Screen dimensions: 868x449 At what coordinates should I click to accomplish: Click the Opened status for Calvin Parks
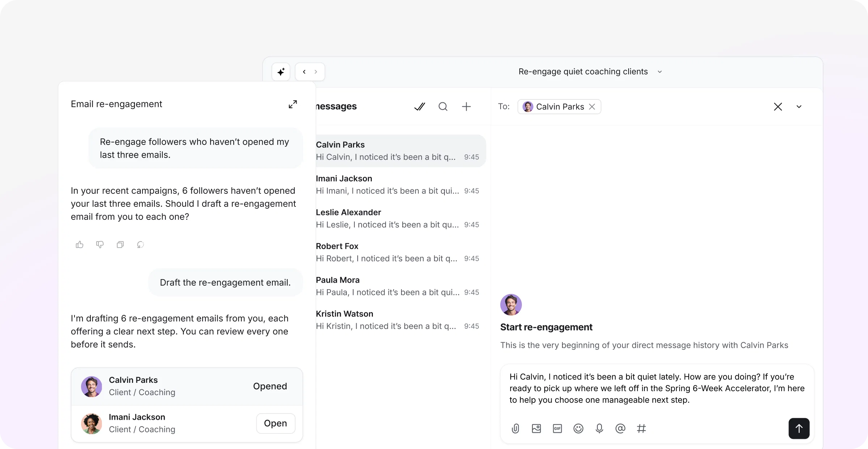270,386
